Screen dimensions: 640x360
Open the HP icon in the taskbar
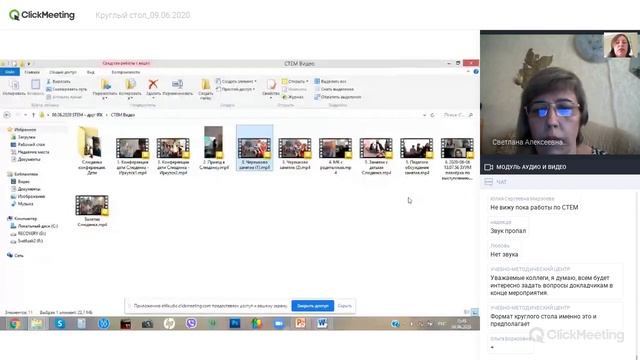pos(169,324)
